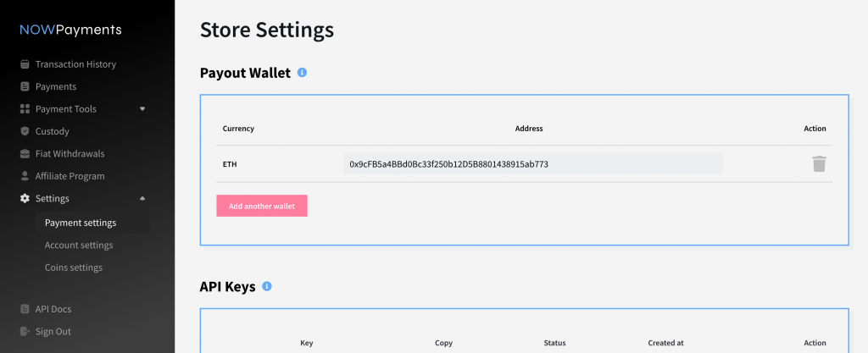Click the Settings gear icon
868x353 pixels.
click(x=25, y=199)
